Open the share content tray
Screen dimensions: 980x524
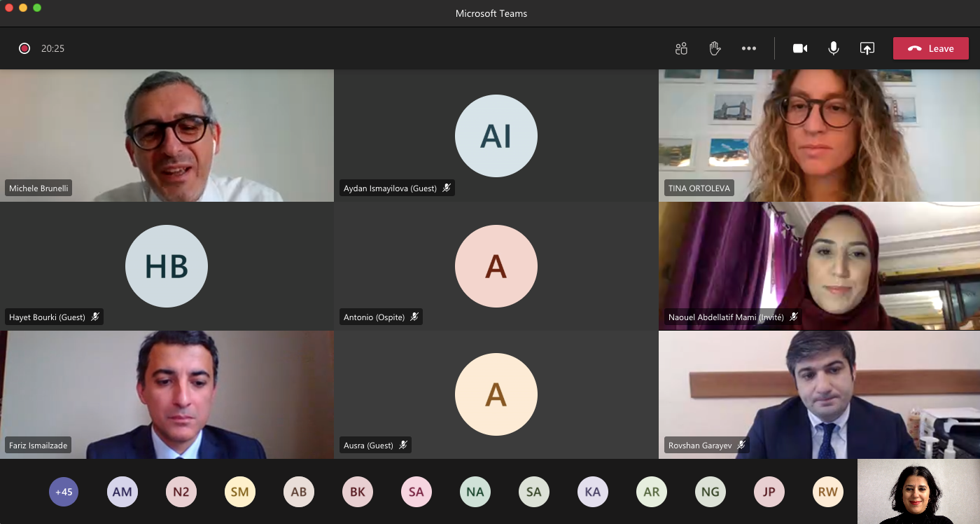point(867,48)
